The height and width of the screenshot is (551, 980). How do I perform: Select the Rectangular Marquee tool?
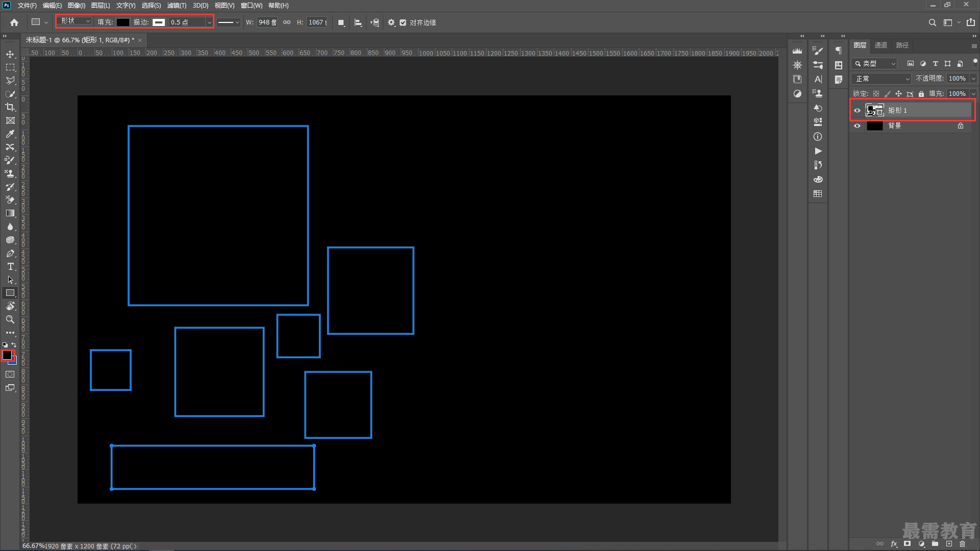click(10, 67)
